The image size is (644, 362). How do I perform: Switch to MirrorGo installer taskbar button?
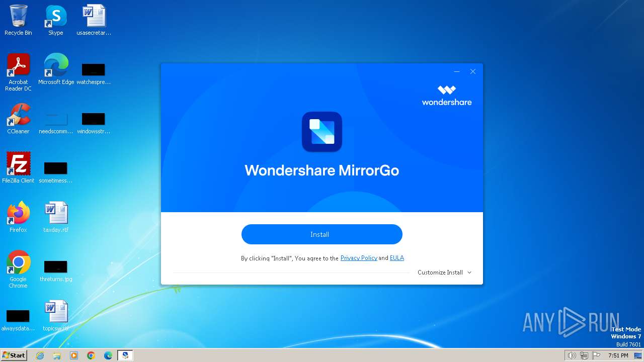[x=125, y=355]
